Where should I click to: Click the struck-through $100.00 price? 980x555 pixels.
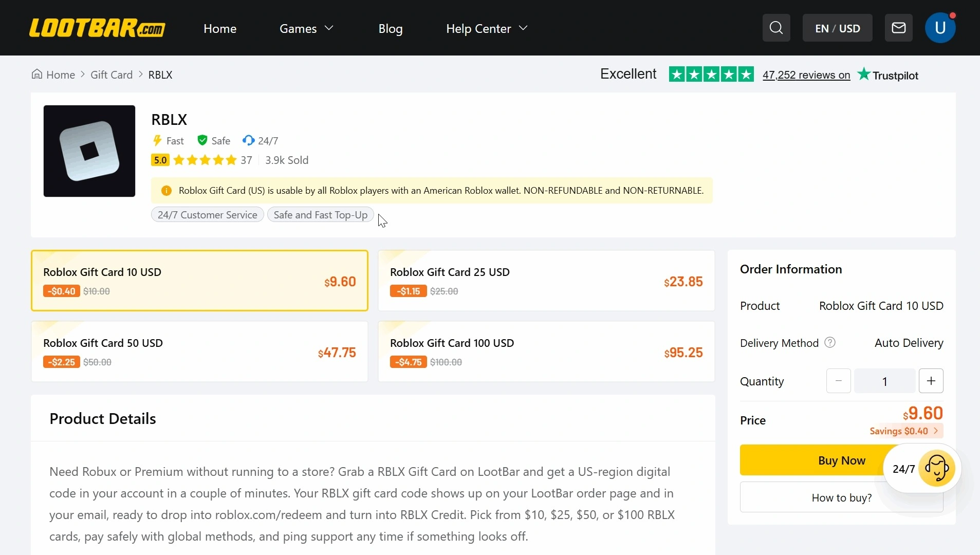tap(446, 362)
